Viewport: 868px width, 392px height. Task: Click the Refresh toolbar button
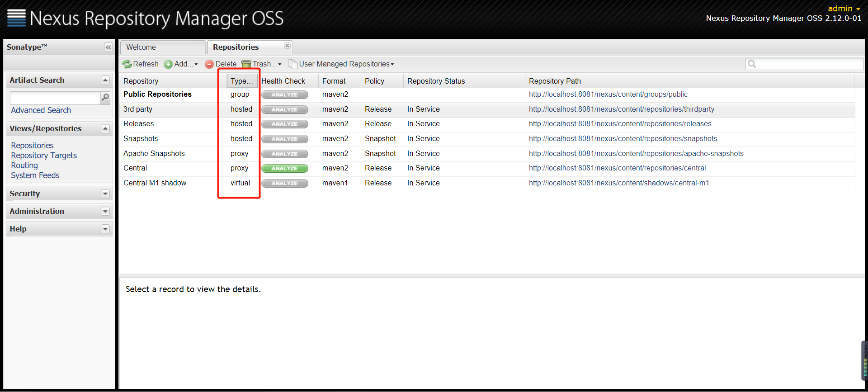[141, 64]
